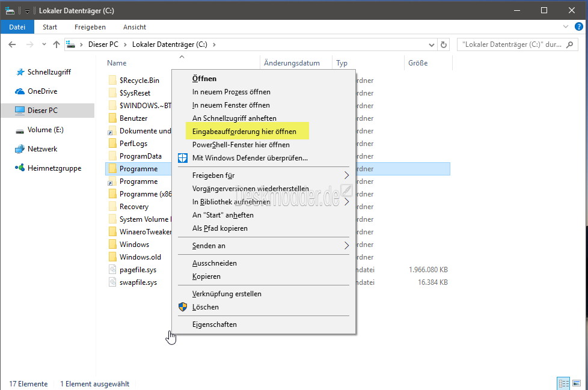This screenshot has height=390, width=588.
Task: Select Als Pfad kopieren
Action: coord(263,228)
